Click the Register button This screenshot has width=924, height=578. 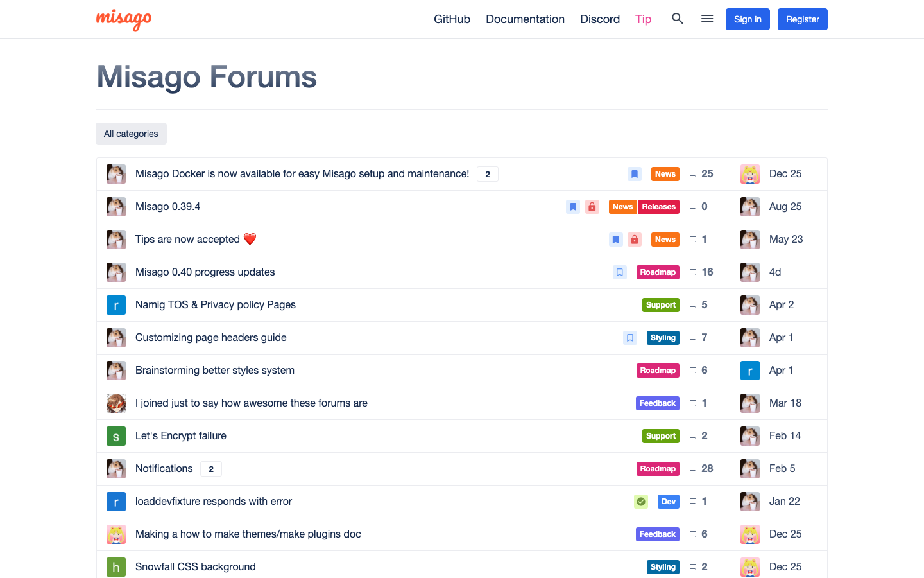click(802, 19)
